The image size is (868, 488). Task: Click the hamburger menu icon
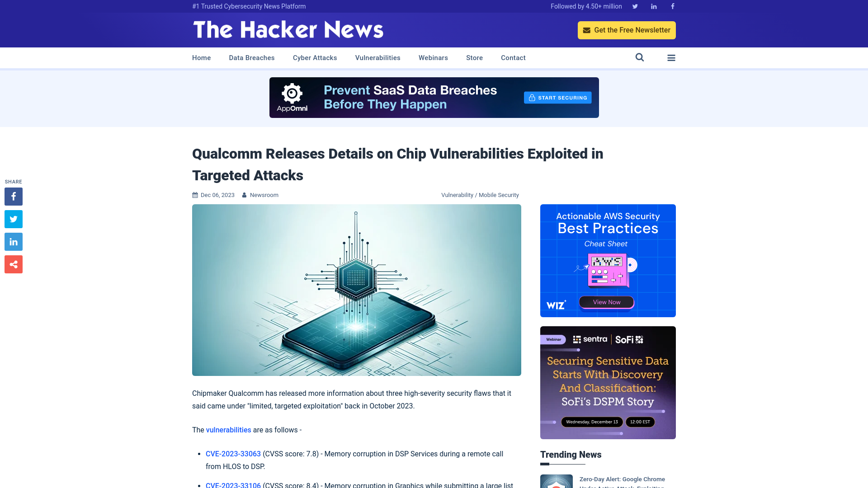[671, 57]
